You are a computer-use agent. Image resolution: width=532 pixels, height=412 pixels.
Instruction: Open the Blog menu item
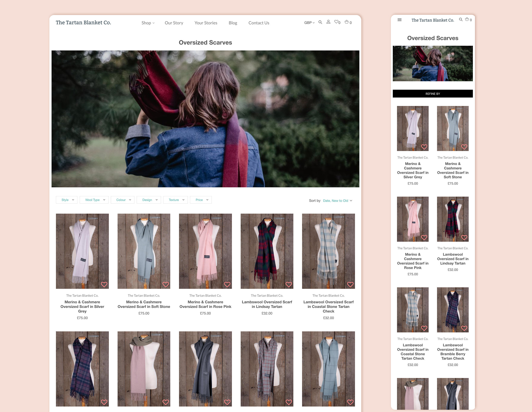pyautogui.click(x=233, y=23)
